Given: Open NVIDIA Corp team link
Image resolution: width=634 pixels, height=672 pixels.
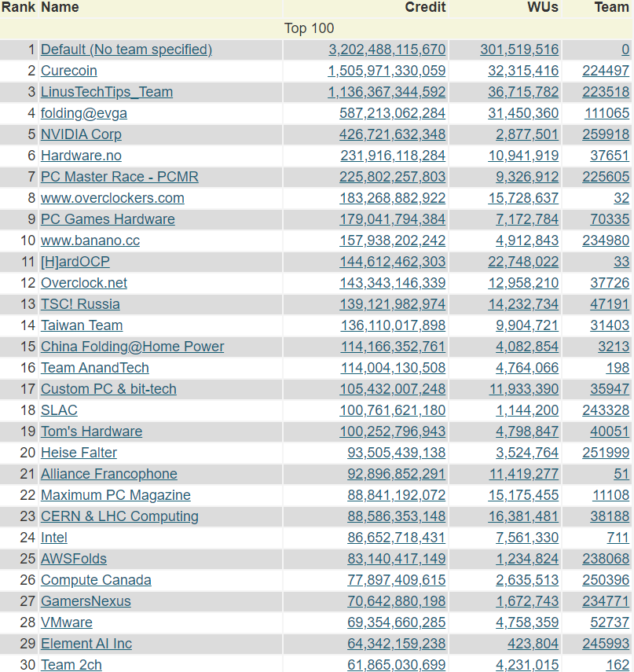Looking at the screenshot, I should [x=81, y=134].
